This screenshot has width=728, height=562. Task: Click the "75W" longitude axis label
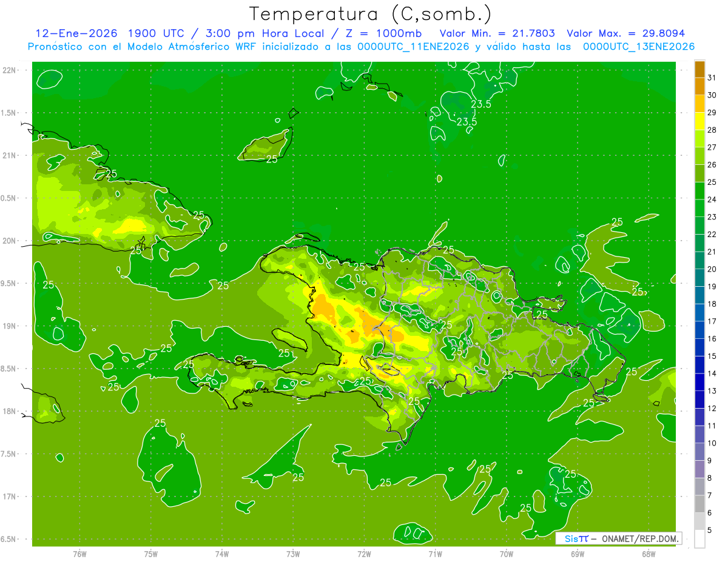(x=151, y=554)
